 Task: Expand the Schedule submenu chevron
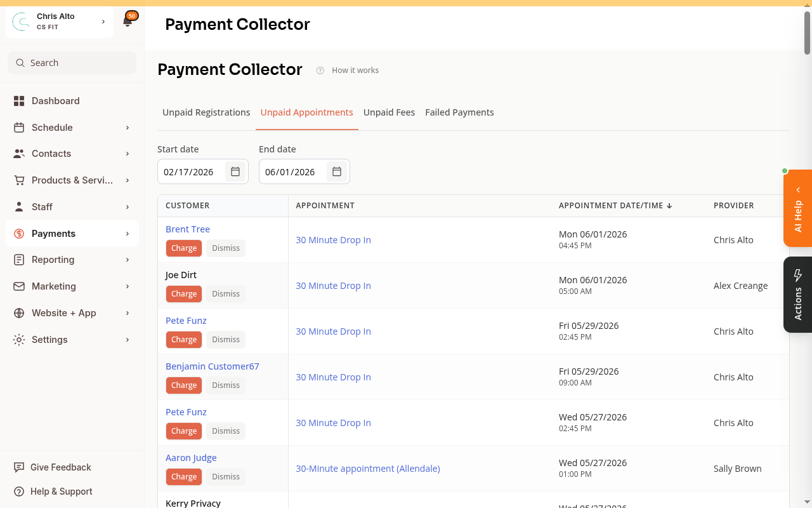click(x=128, y=128)
